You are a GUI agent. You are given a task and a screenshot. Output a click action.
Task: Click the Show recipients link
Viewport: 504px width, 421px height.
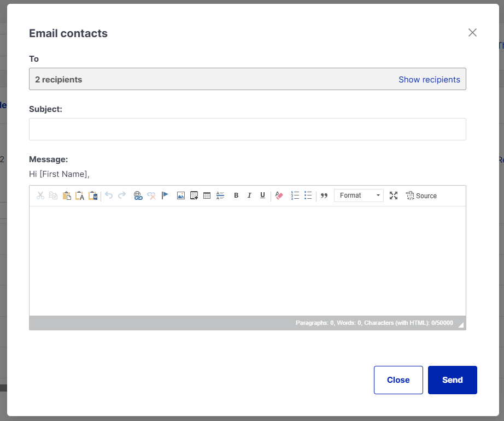[429, 80]
